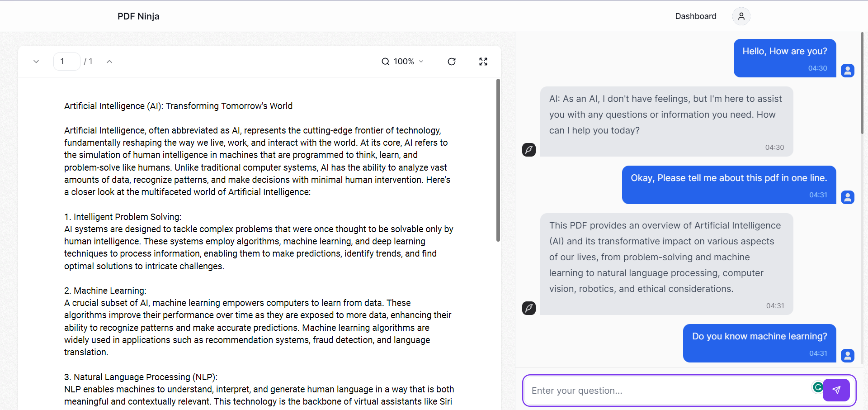Click the quill avatar on the PDF overview message
The width and height of the screenshot is (868, 410).
[529, 308]
